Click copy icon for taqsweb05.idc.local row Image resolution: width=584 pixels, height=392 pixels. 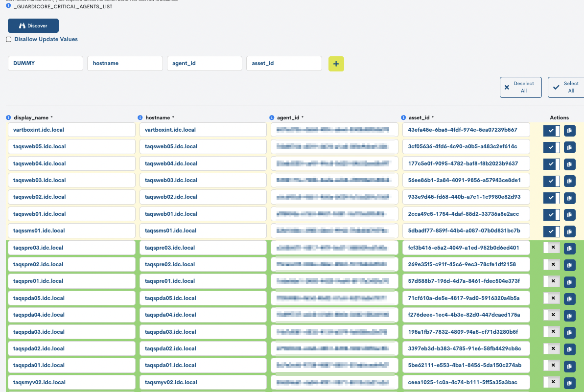(569, 147)
